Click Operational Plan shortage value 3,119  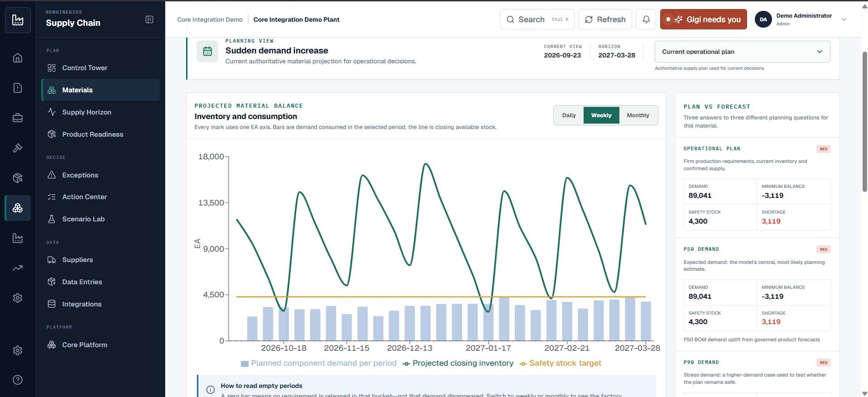click(771, 221)
